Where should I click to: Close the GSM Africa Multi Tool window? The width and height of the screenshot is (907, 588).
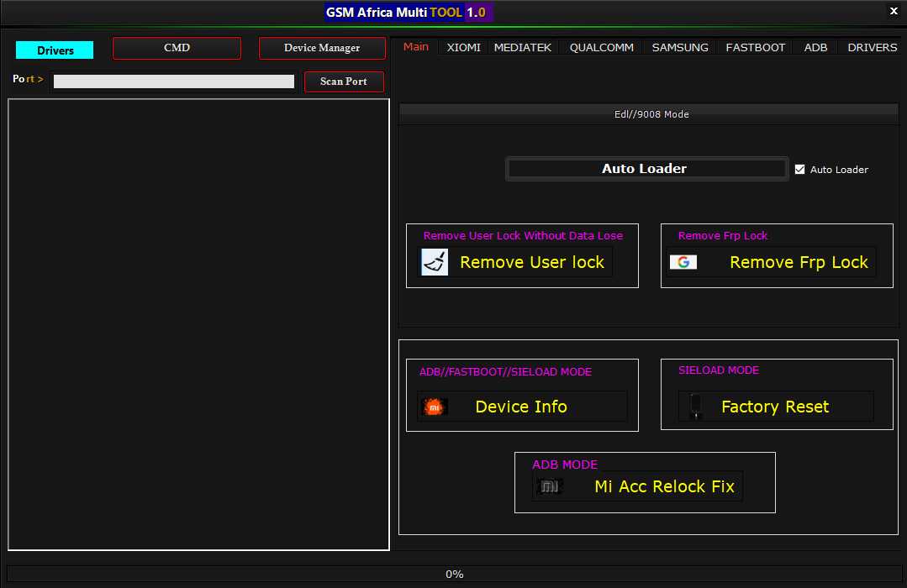click(894, 12)
